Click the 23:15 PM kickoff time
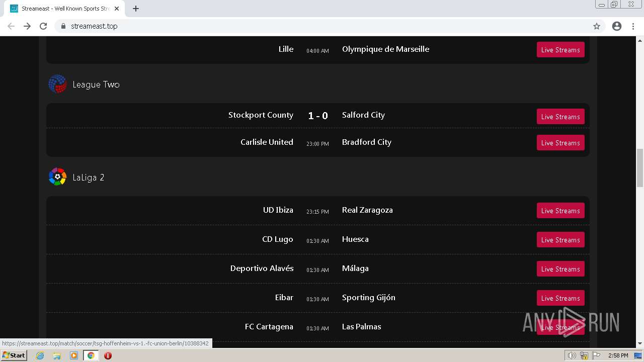Image resolution: width=644 pixels, height=362 pixels. click(x=317, y=212)
